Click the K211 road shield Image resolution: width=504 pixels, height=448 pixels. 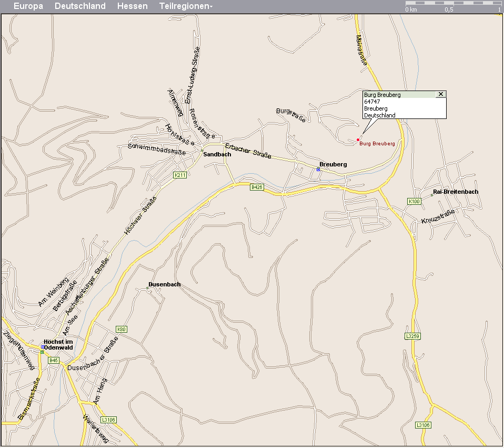click(180, 175)
